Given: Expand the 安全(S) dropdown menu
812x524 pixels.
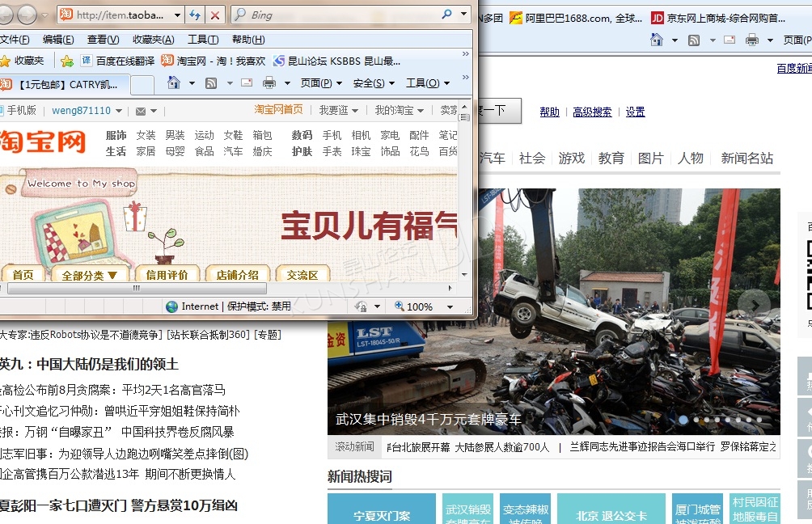Looking at the screenshot, I should 391,82.
